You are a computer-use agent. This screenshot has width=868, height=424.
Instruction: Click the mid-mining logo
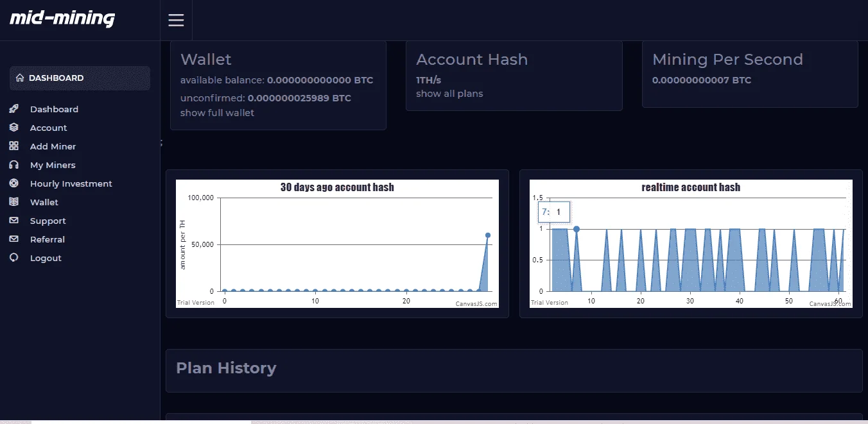point(62,19)
